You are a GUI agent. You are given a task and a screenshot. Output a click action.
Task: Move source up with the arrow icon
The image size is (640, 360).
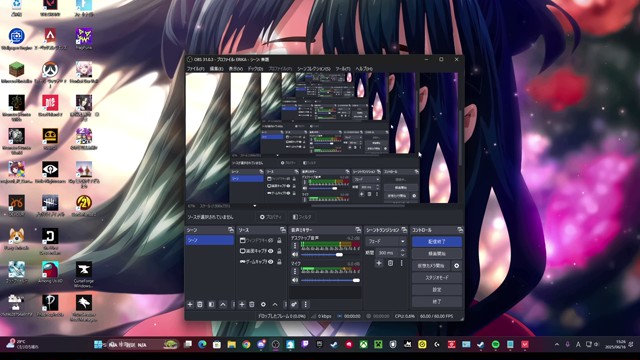[275, 304]
